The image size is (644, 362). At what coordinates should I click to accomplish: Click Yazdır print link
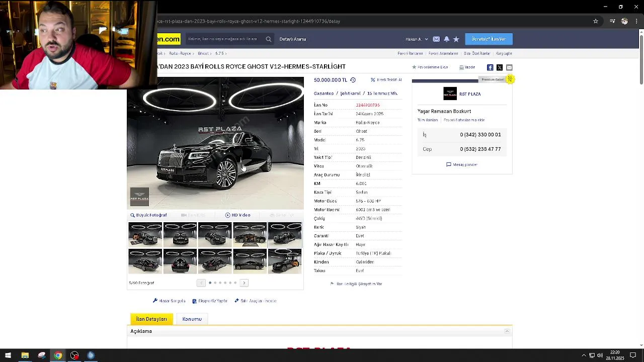point(467,67)
